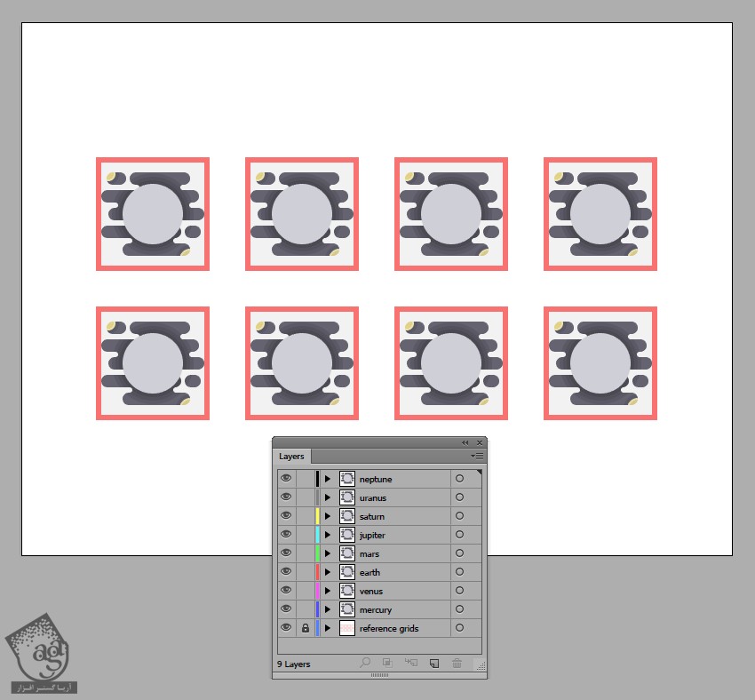Select the Layers tab
This screenshot has width=755, height=700.
pyautogui.click(x=291, y=457)
